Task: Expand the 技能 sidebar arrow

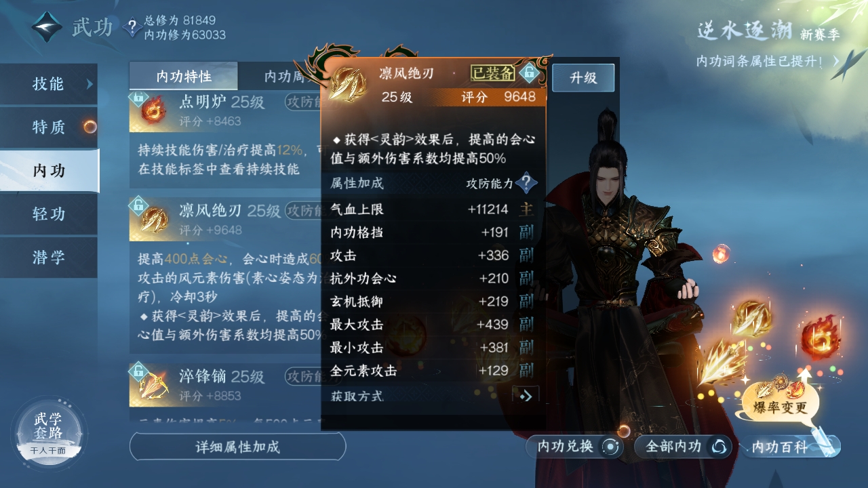Action: click(x=90, y=84)
